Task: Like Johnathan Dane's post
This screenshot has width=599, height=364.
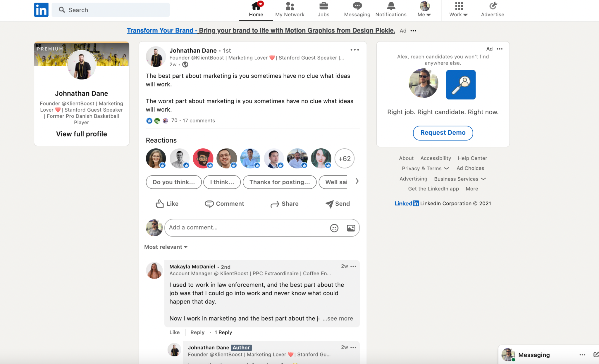Action: coord(167,204)
